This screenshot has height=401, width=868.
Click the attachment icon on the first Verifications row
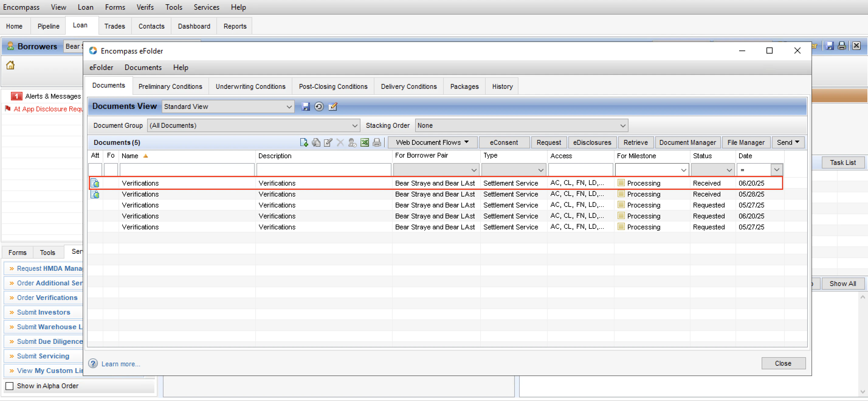click(95, 183)
